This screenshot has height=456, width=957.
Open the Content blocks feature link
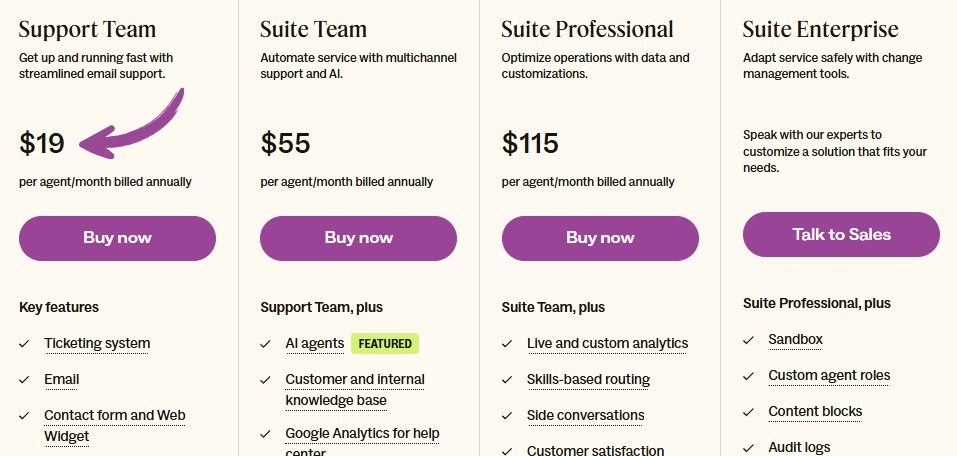tap(815, 411)
